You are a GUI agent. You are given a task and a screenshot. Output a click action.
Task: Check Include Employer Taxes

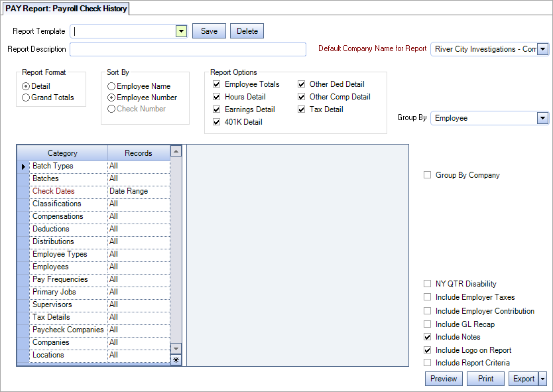click(428, 296)
